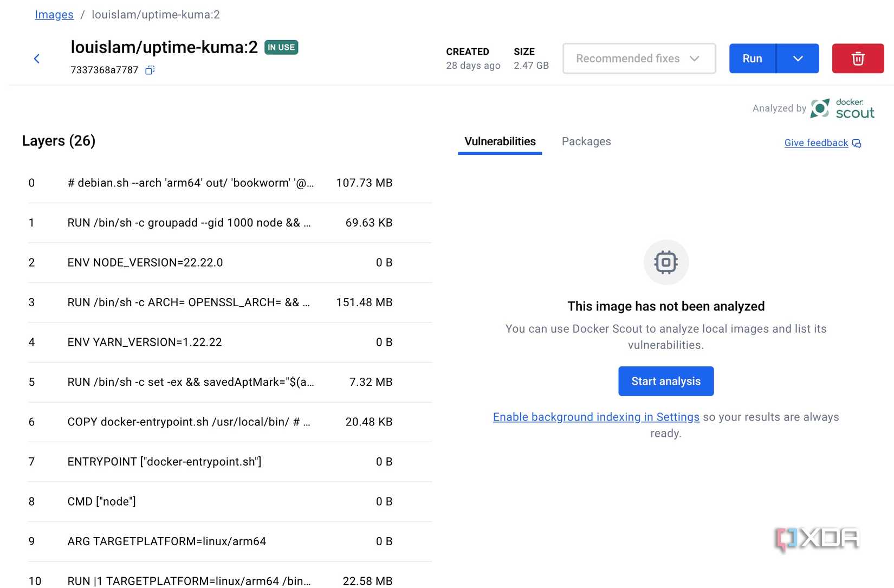Switch to the Packages tab
The width and height of the screenshot is (894, 588).
[x=586, y=141]
